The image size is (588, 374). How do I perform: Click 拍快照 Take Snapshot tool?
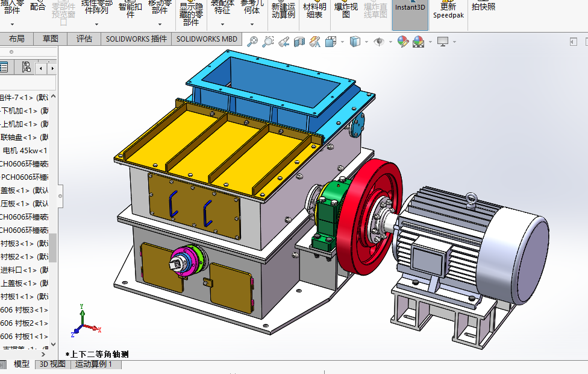(483, 7)
